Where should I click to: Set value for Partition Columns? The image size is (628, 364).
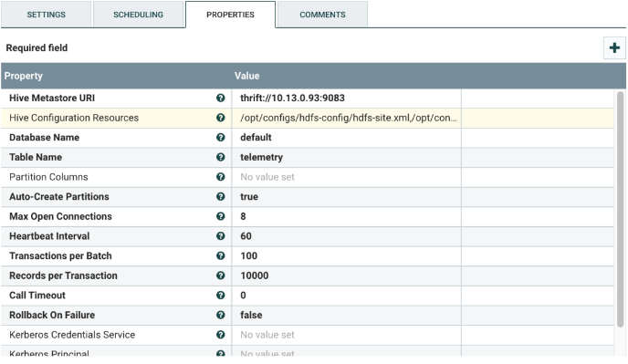(347, 177)
